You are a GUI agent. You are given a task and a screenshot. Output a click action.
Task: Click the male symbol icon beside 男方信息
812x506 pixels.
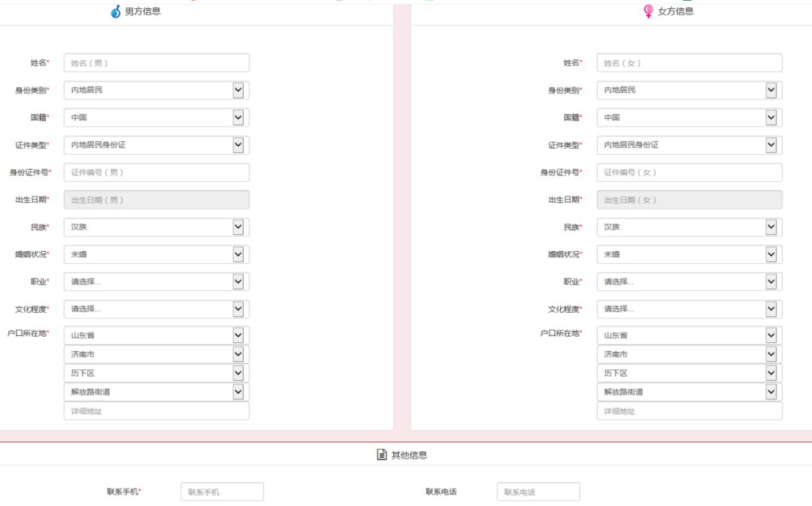tap(116, 12)
